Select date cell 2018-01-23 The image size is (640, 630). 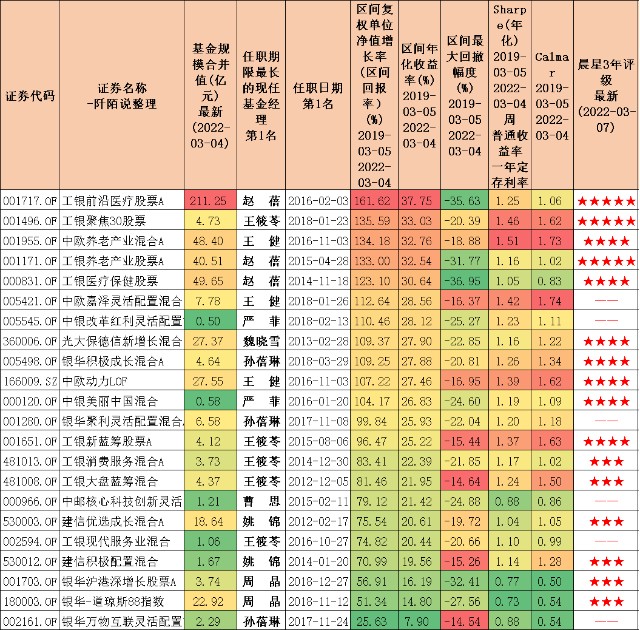tap(318, 220)
